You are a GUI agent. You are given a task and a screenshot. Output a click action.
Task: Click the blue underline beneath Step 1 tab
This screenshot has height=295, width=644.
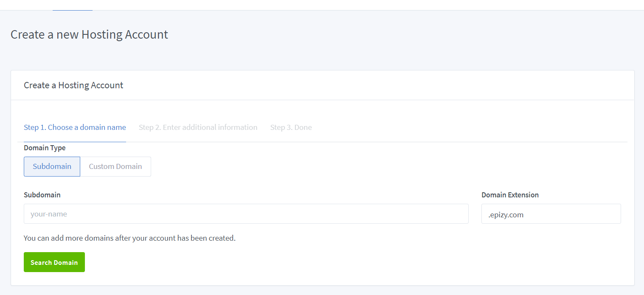tap(75, 141)
